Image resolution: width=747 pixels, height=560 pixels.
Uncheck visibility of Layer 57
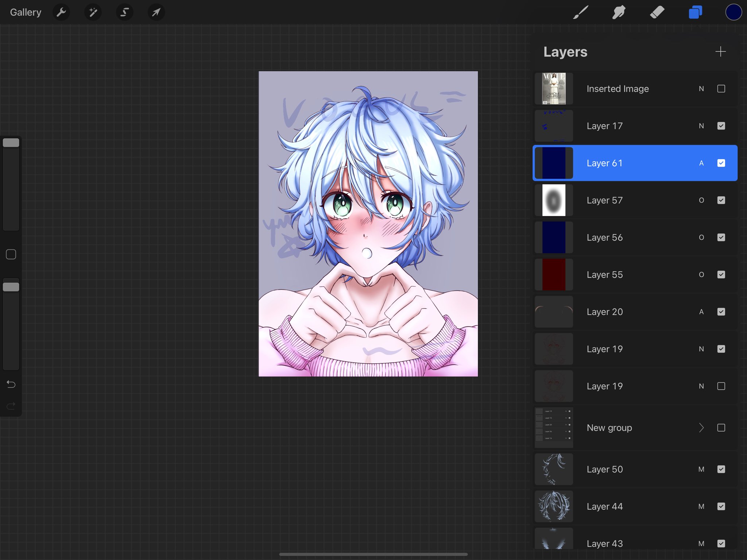[721, 200]
